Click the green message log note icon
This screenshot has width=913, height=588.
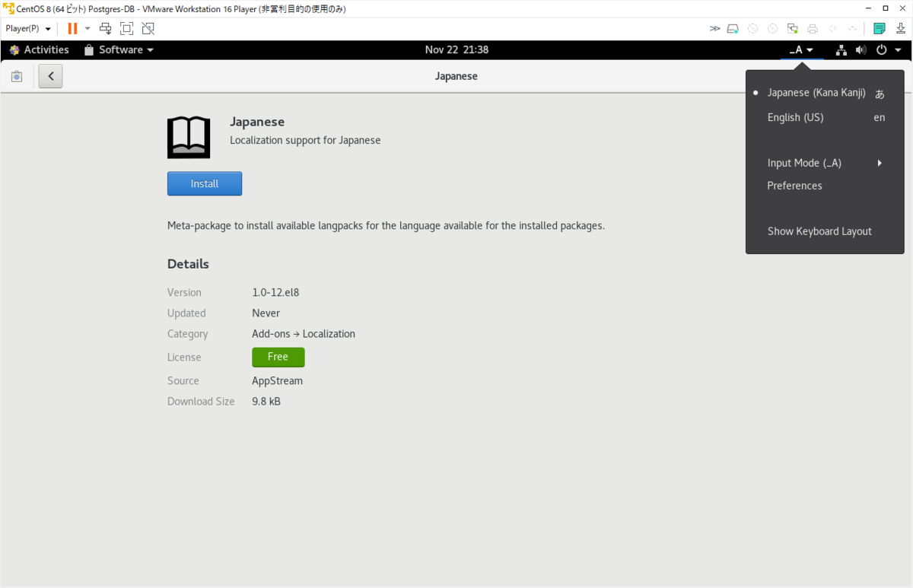[880, 28]
